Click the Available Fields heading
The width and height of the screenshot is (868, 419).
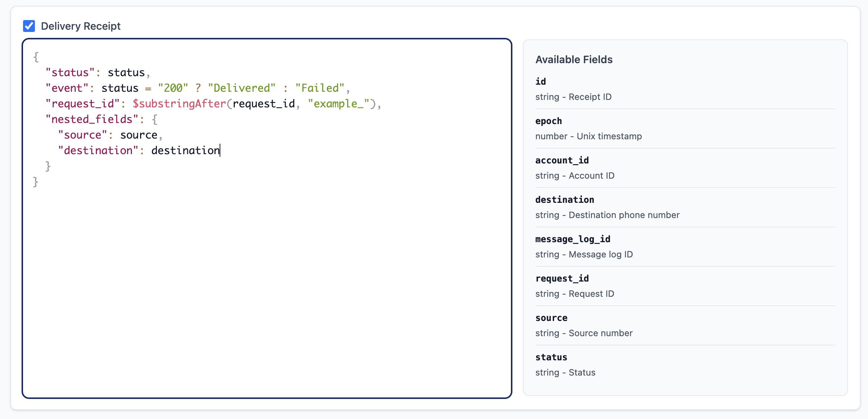click(x=574, y=59)
